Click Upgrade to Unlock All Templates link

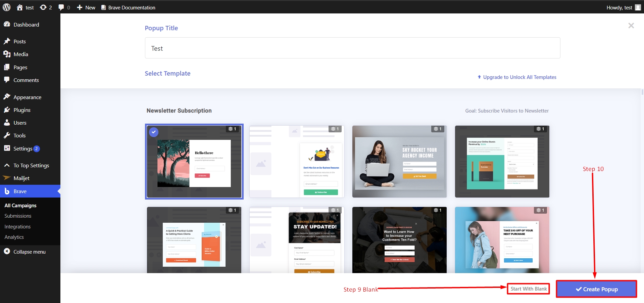click(x=519, y=77)
